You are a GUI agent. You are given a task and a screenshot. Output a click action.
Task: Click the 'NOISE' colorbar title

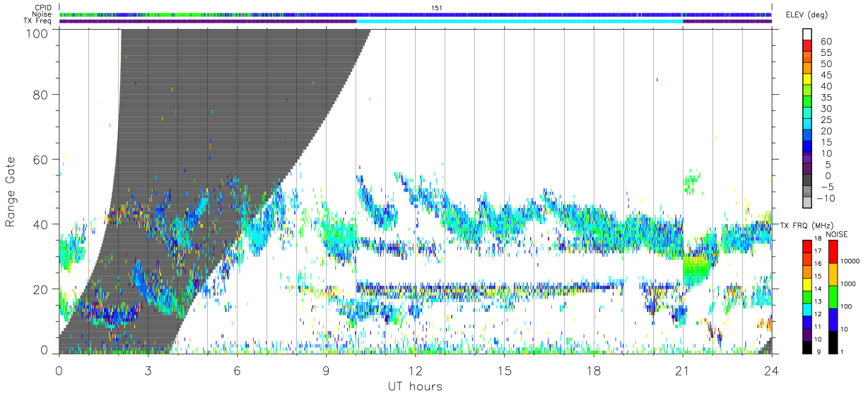[x=838, y=234]
